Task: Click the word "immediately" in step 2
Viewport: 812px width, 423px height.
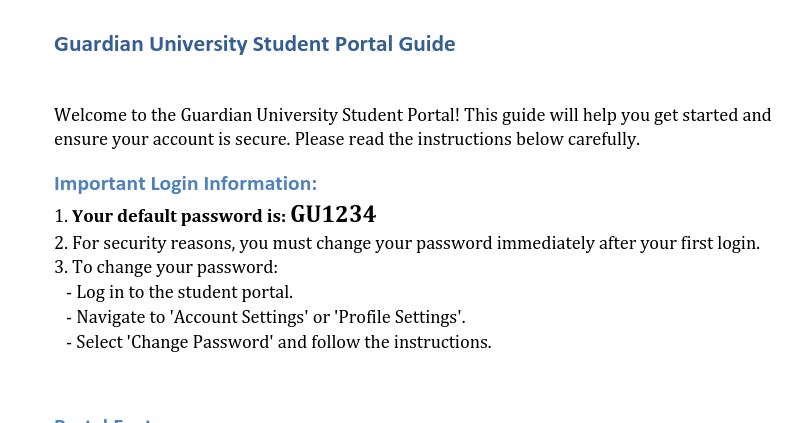Action: 552,243
